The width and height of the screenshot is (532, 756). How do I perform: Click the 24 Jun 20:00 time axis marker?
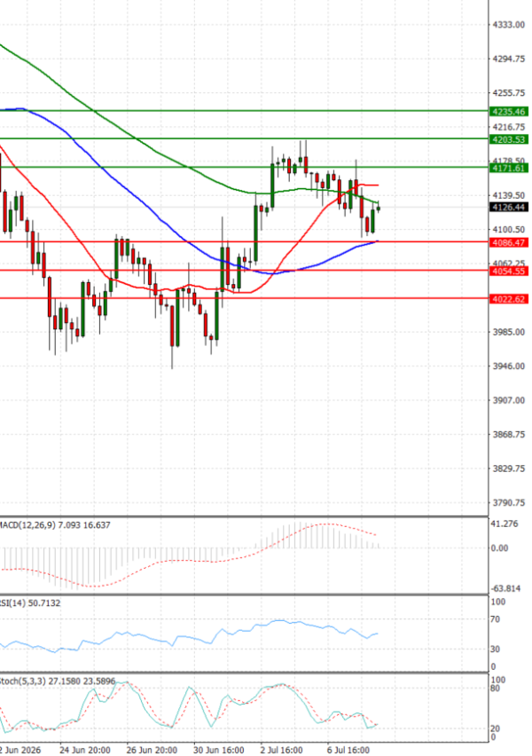point(85,750)
